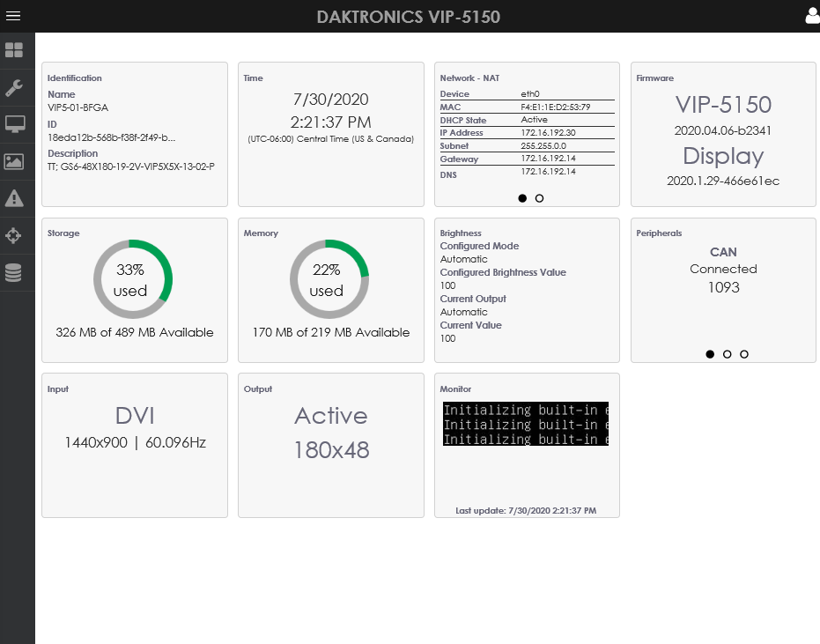Image resolution: width=820 pixels, height=644 pixels.
Task: Open the Time card showing Central Time
Action: click(x=330, y=132)
